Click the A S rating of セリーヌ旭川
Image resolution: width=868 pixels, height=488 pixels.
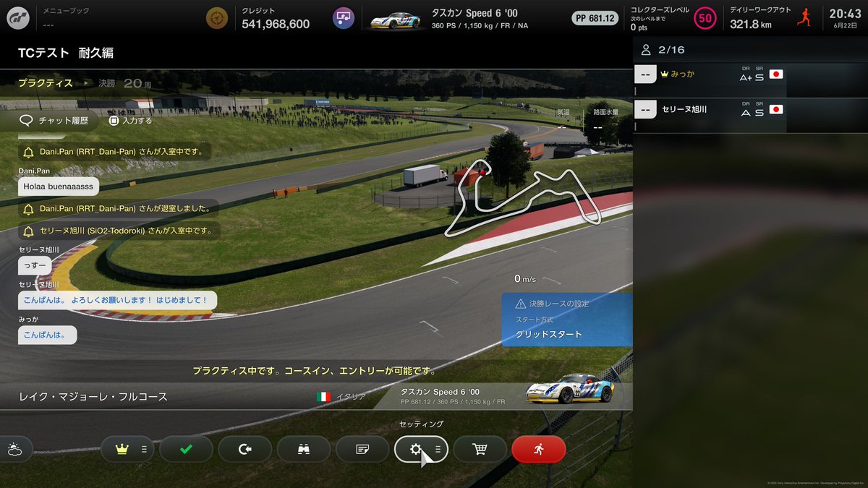click(752, 110)
